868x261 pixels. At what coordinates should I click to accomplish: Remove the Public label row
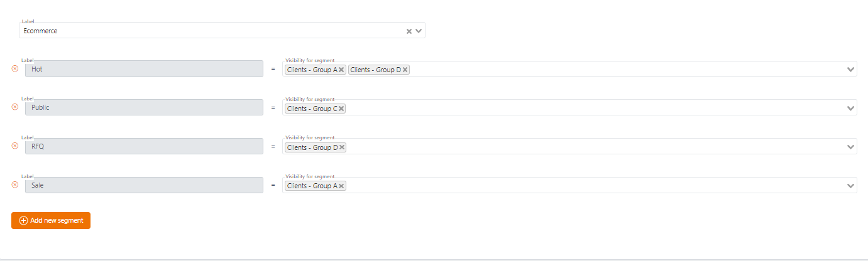click(15, 107)
